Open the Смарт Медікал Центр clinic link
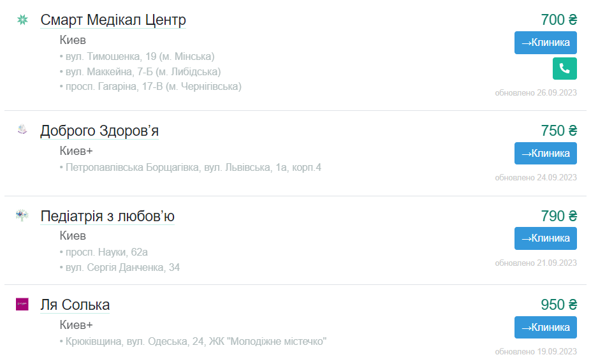The width and height of the screenshot is (591, 364). click(x=113, y=20)
